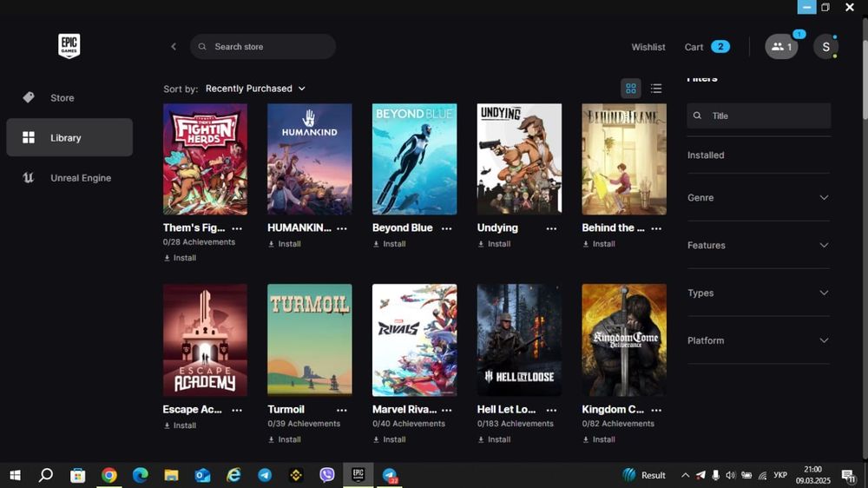Install Undying
The width and height of the screenshot is (868, 488).
pos(494,244)
